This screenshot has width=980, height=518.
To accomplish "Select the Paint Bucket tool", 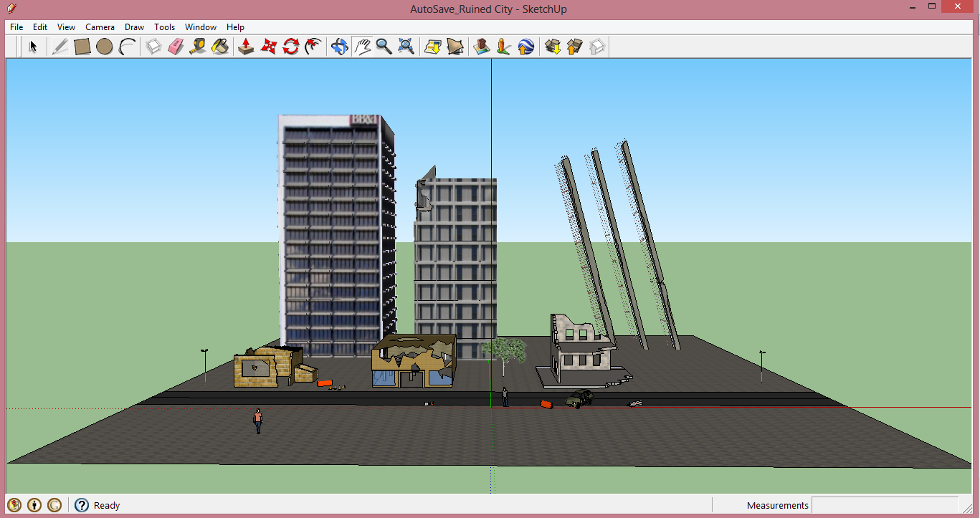I will pyautogui.click(x=220, y=46).
